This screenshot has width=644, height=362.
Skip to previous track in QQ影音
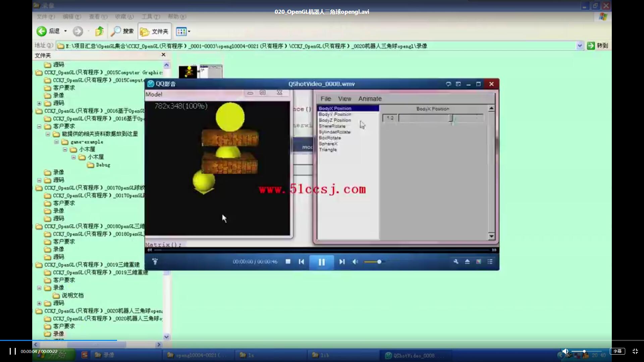click(301, 261)
